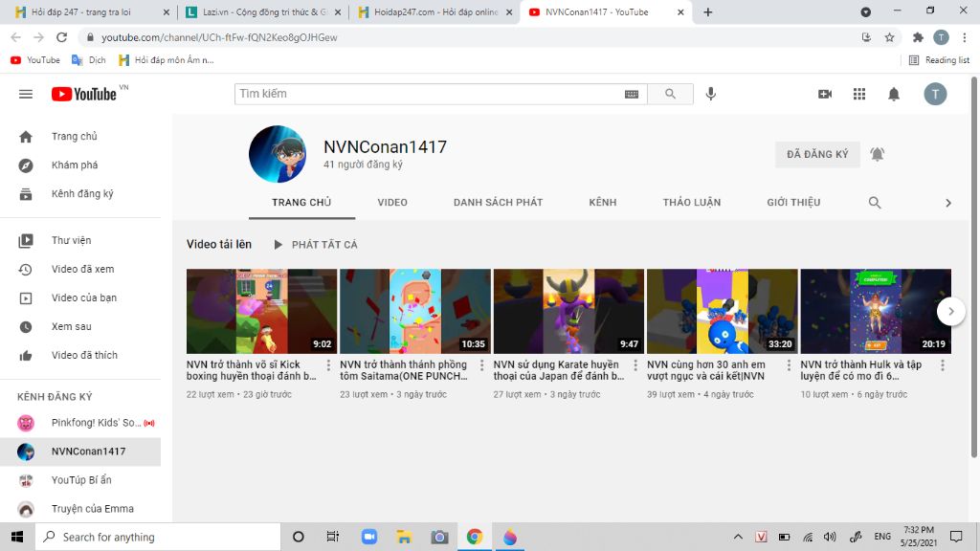
Task: Bookmark this page with star icon
Action: (x=889, y=37)
